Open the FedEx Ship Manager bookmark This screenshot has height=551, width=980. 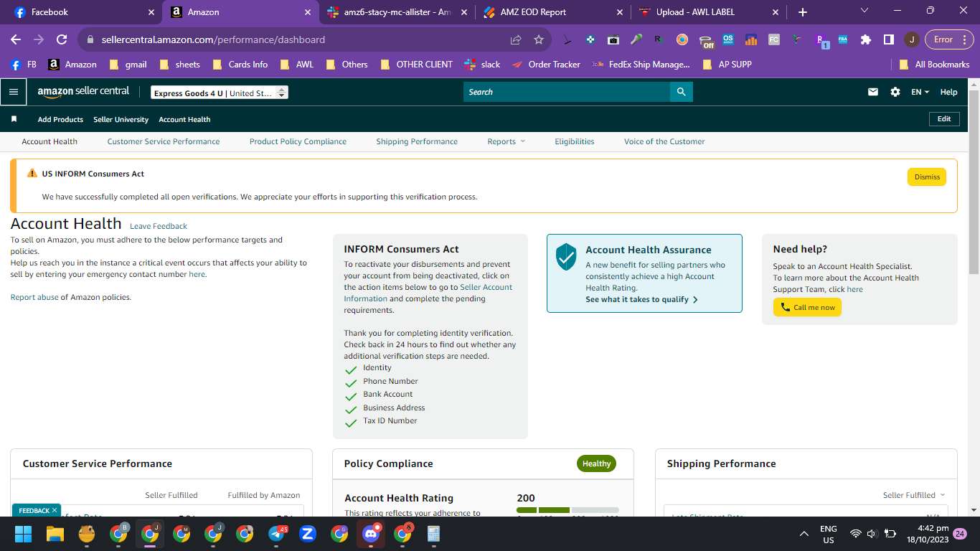coord(641,64)
